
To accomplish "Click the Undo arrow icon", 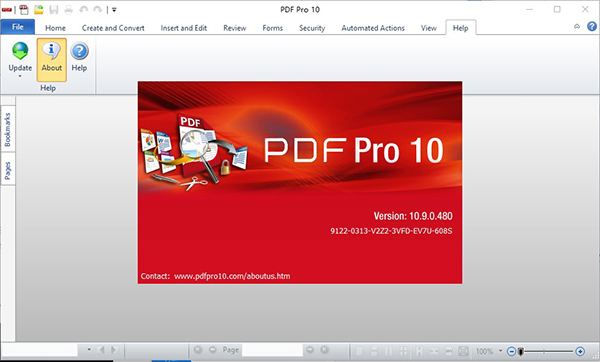I will (x=83, y=10).
